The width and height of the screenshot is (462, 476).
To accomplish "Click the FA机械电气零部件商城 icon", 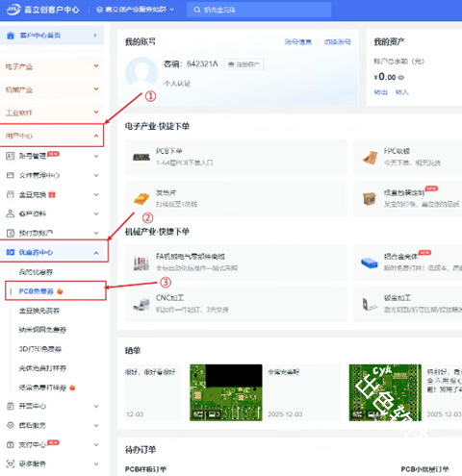I will pos(141,263).
